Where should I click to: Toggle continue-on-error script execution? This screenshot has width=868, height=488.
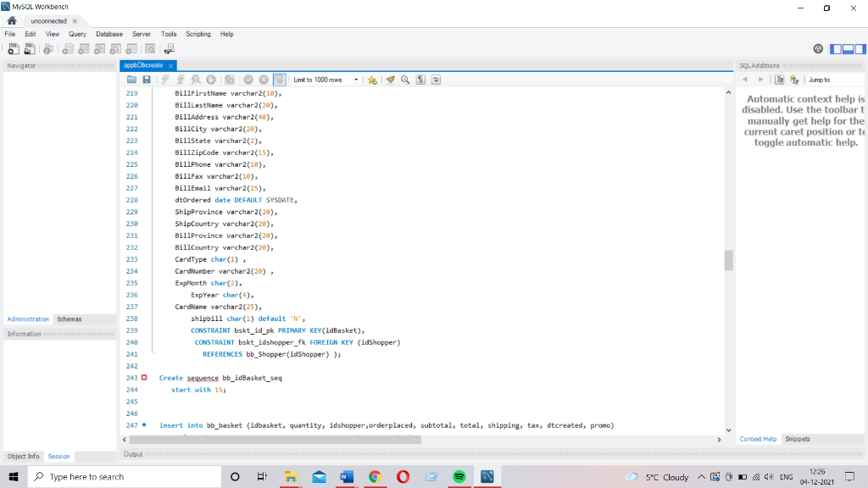click(230, 80)
